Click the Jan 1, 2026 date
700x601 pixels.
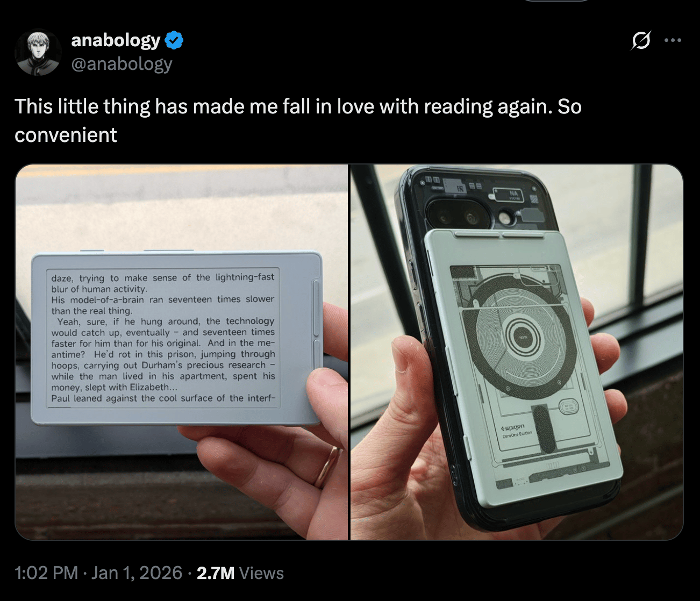click(x=137, y=573)
